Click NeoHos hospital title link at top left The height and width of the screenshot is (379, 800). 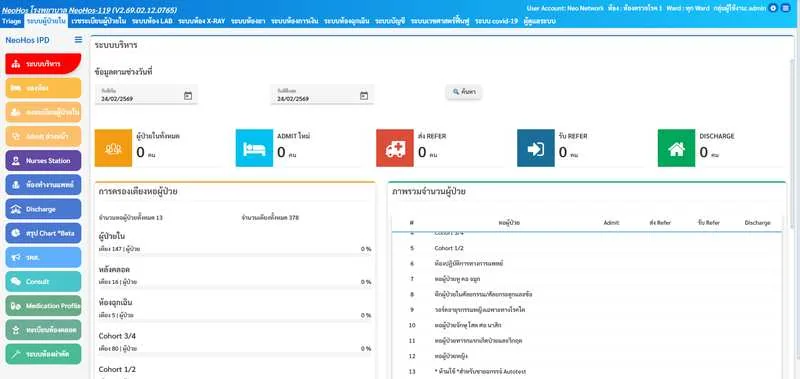pyautogui.click(x=90, y=10)
